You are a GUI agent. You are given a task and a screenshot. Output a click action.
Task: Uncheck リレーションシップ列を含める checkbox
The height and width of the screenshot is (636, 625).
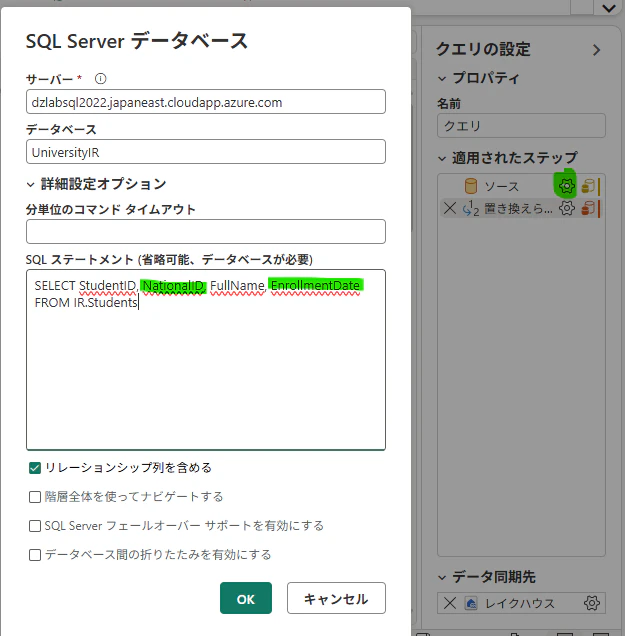35,468
